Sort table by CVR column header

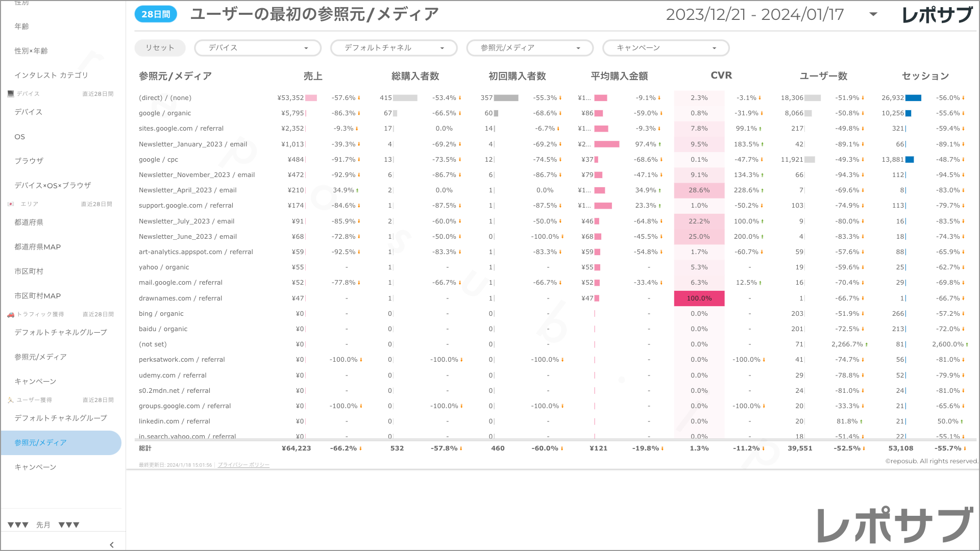pyautogui.click(x=721, y=76)
